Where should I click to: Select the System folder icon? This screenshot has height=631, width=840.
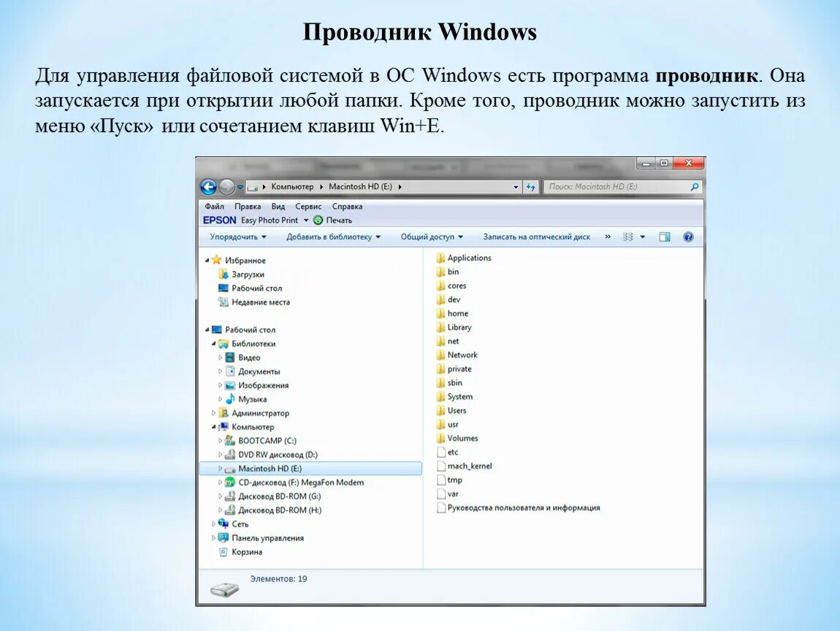[440, 397]
